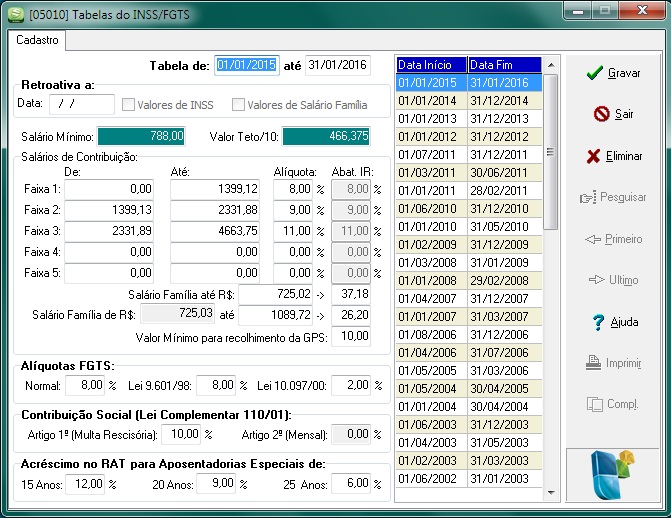The height and width of the screenshot is (518, 671).
Task: Click the date list scroll down arrow
Action: [551, 493]
